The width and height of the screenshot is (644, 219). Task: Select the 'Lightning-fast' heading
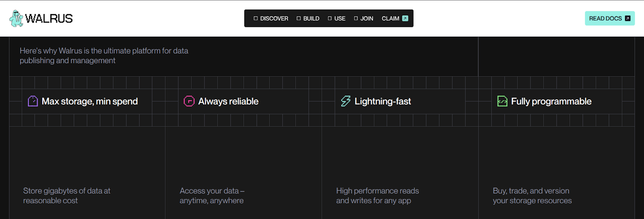383,101
